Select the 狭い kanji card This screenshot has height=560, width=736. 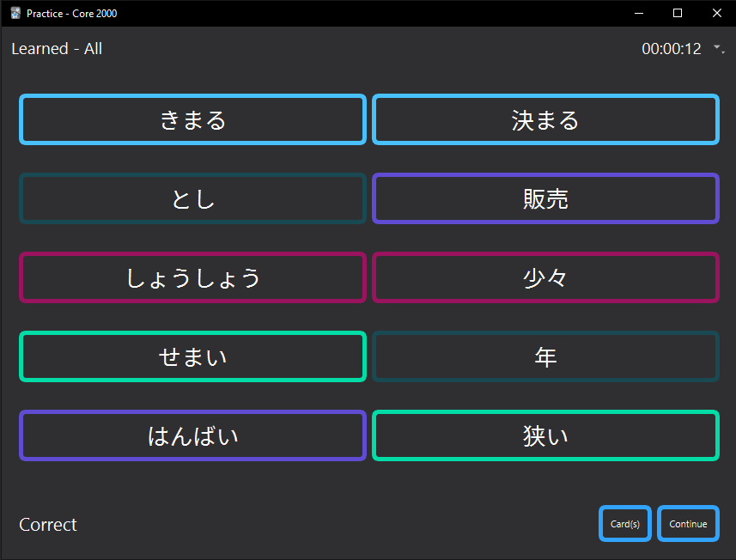[x=545, y=435]
